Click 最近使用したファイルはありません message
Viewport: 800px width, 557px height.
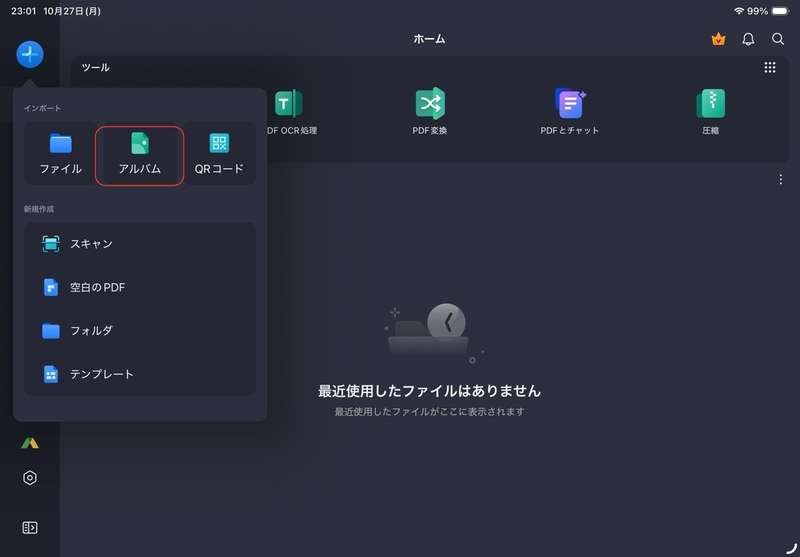point(429,391)
